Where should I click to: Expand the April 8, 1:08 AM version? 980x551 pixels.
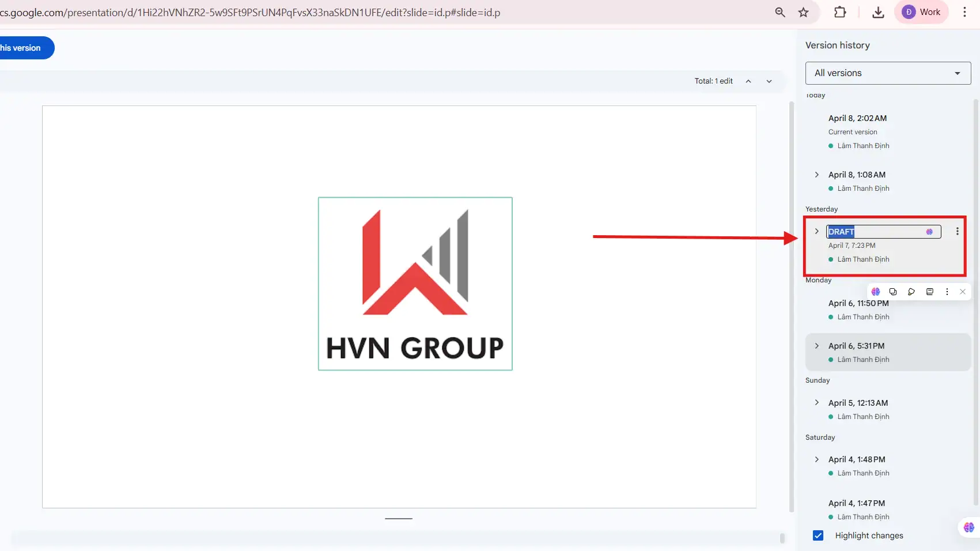[816, 175]
